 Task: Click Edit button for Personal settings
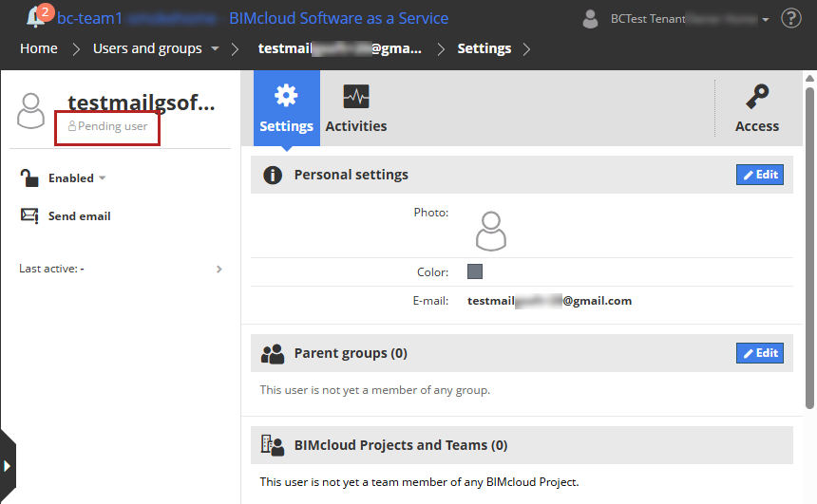759,175
